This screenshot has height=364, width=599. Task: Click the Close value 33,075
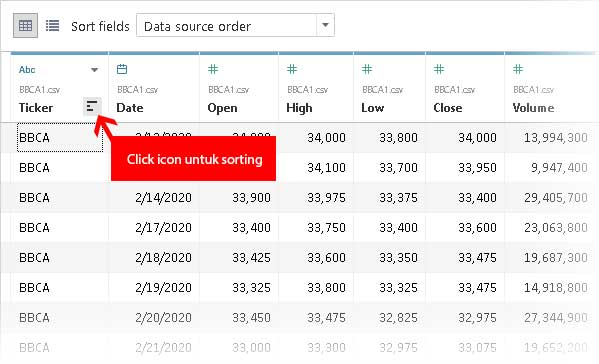pos(478,348)
